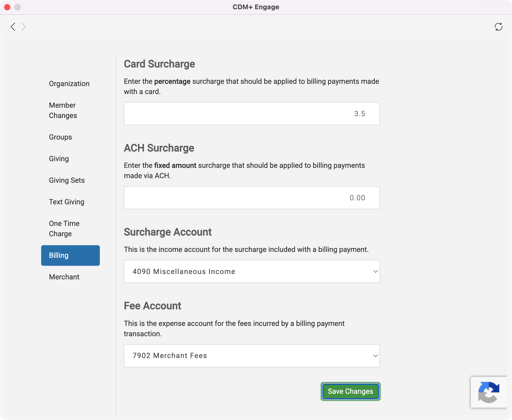The width and height of the screenshot is (512, 420).
Task: Open the Surcharge Account dropdown
Action: coord(252,271)
